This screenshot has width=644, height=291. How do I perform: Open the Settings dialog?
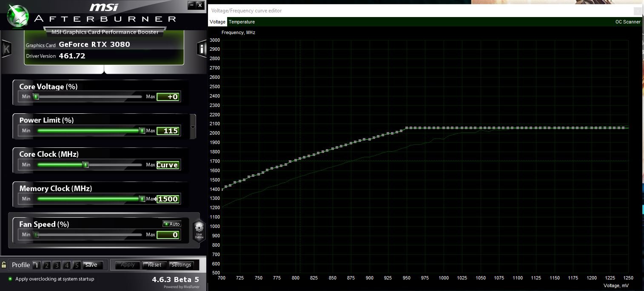(x=181, y=265)
